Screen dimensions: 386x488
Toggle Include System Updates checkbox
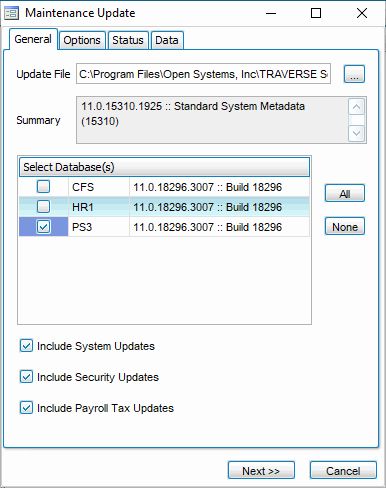coord(26,346)
